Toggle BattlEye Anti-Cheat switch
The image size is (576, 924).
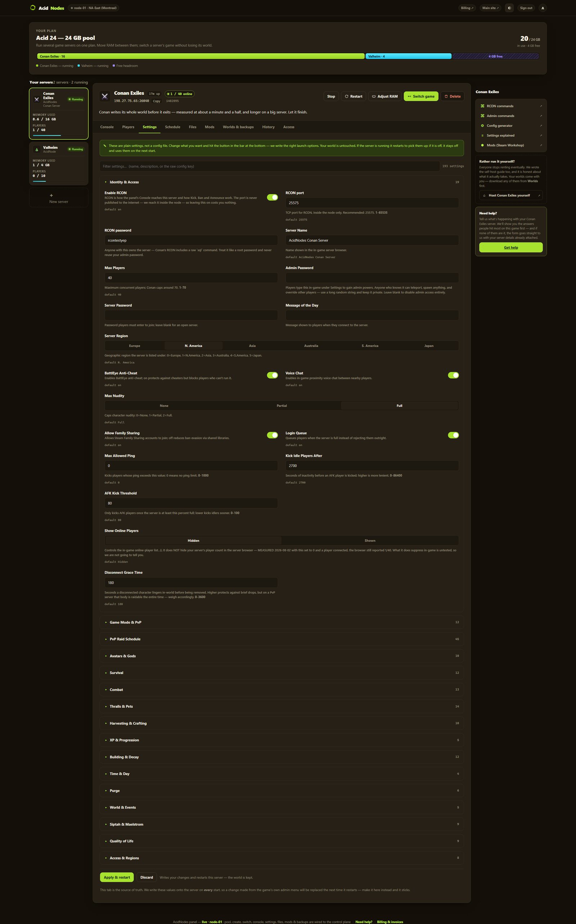pos(273,375)
